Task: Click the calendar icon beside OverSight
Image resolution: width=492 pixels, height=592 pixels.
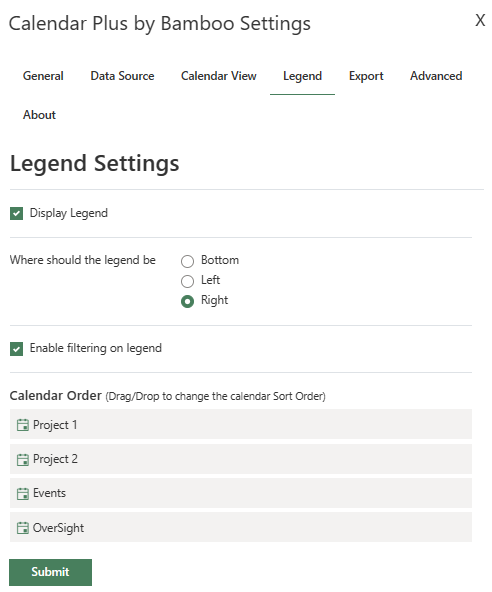Action: point(23,527)
